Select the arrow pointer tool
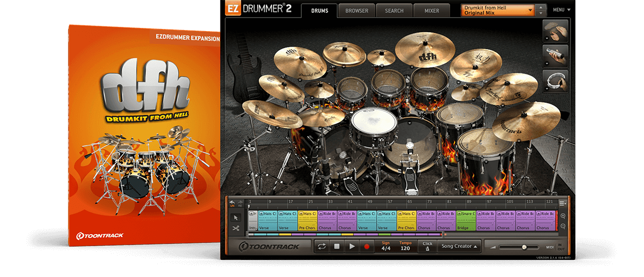This screenshot has width=644, height=277. [x=236, y=218]
